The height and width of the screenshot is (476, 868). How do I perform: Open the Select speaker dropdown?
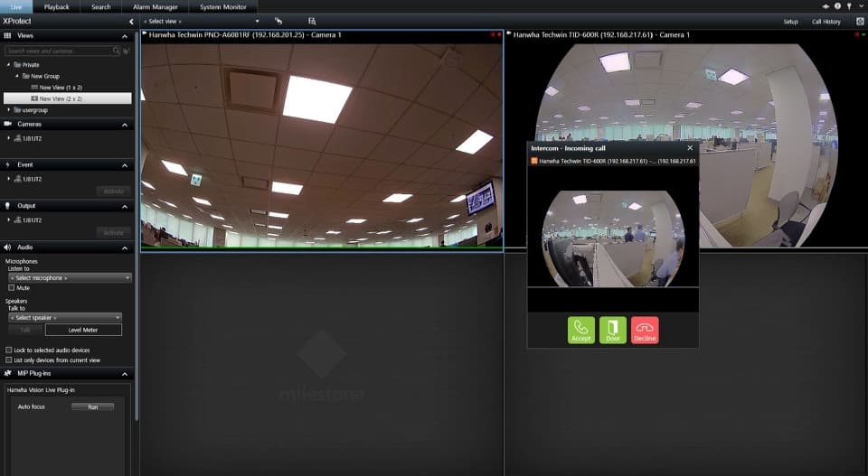(x=65, y=317)
